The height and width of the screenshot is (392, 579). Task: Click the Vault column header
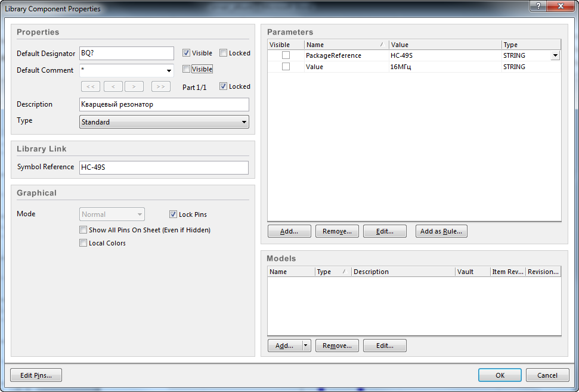point(472,272)
